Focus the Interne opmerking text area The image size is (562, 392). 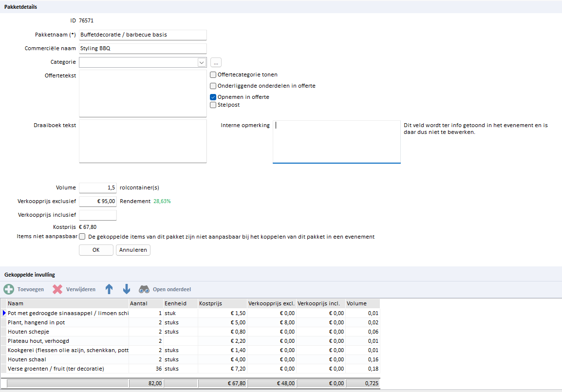[x=337, y=142]
